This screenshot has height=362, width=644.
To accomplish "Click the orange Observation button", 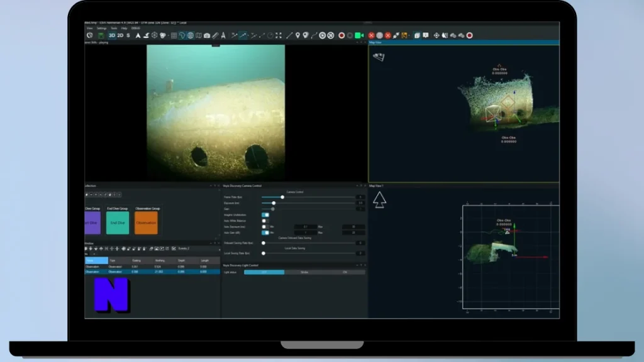I will pos(146,223).
